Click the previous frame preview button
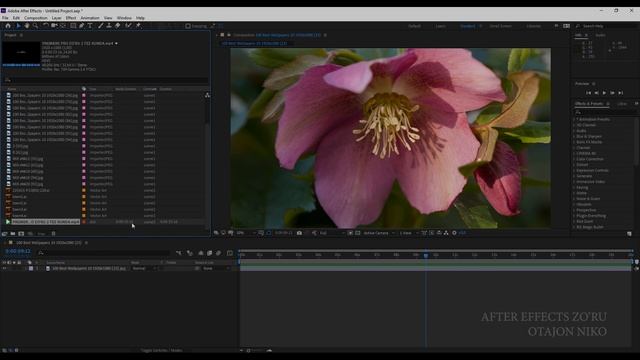This screenshot has height=360, width=640. point(596,93)
